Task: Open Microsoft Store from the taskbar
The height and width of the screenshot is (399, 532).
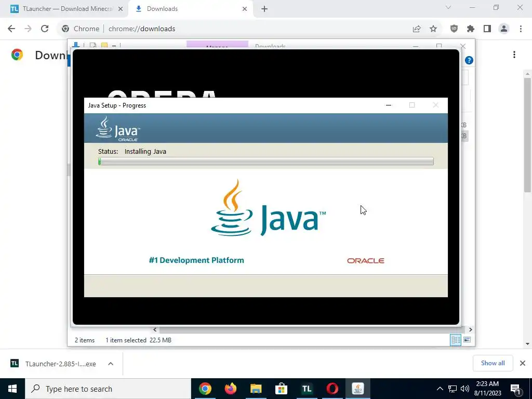Action: coord(281,389)
